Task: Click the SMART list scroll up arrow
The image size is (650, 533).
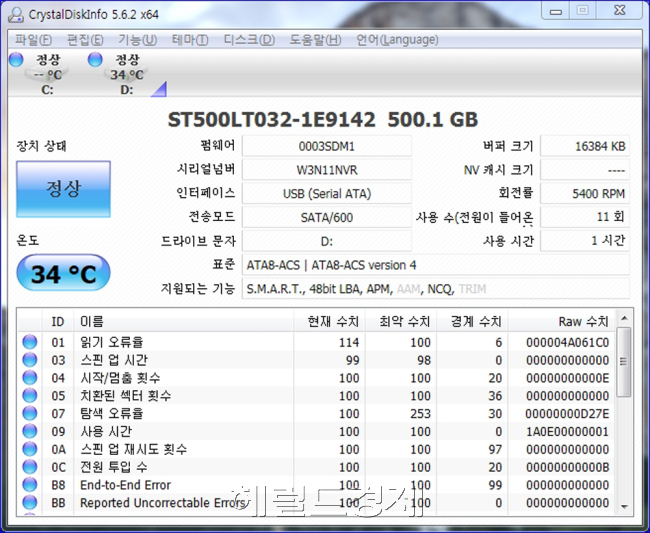Action: [x=624, y=318]
